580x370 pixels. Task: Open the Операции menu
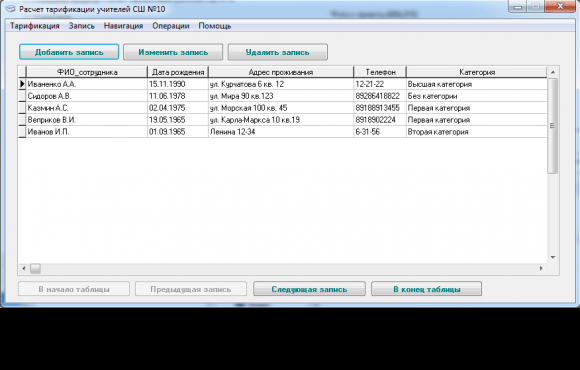tap(171, 26)
